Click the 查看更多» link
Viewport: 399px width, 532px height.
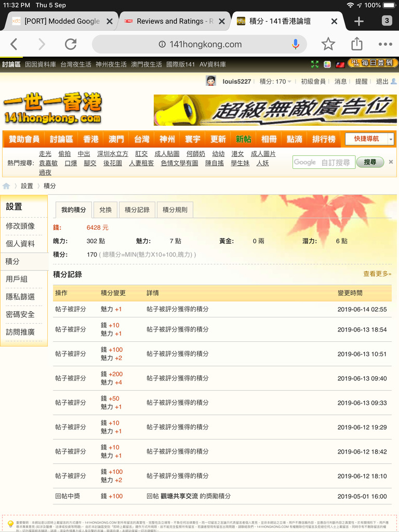[377, 274]
